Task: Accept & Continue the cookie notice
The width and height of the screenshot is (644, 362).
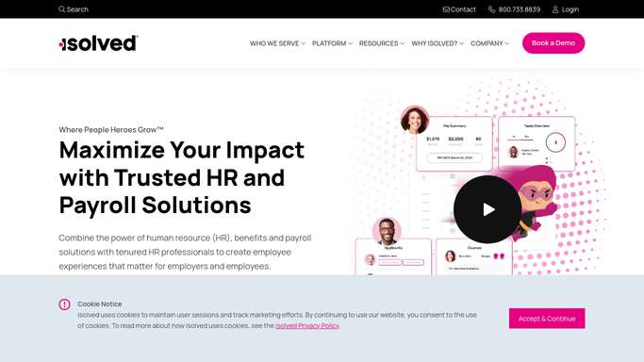Action: click(x=547, y=319)
